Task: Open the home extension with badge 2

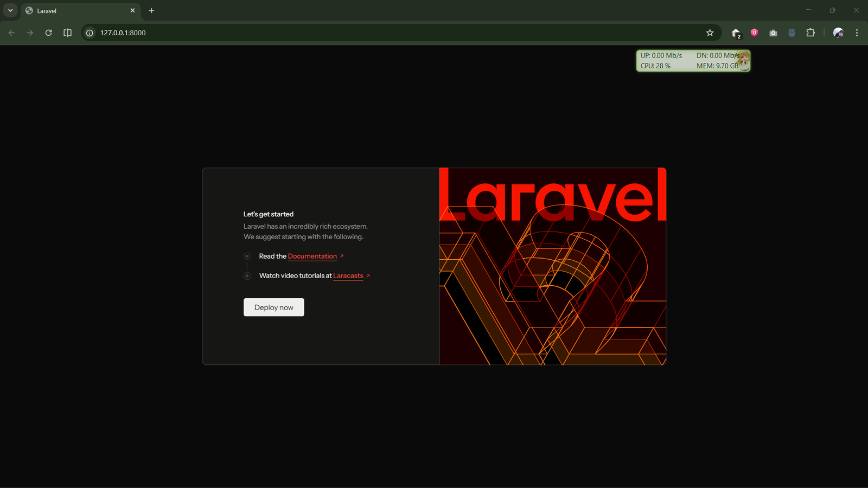Action: (736, 33)
